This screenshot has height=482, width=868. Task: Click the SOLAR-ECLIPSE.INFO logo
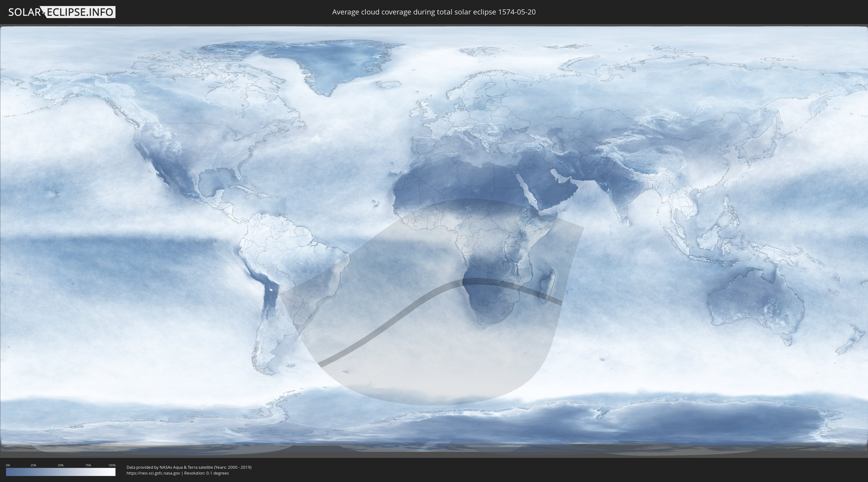pos(62,12)
